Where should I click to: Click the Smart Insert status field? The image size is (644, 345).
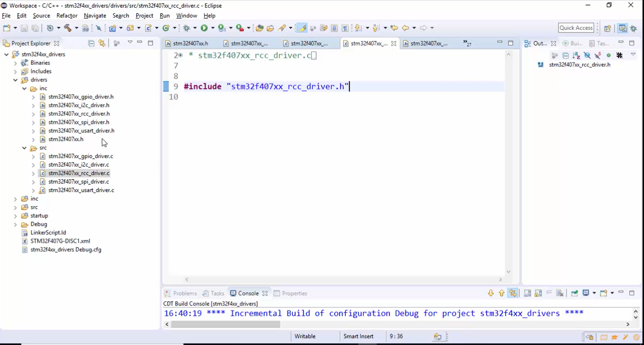pos(358,336)
